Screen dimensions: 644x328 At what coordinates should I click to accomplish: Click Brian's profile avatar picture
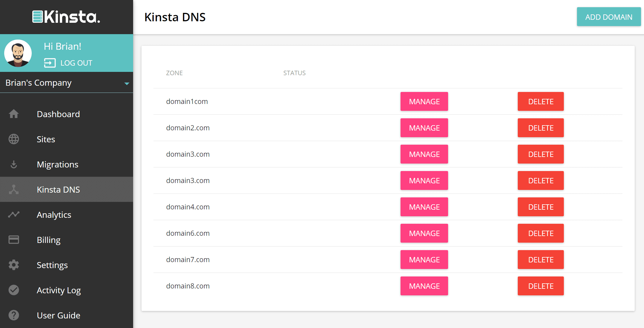pos(18,53)
